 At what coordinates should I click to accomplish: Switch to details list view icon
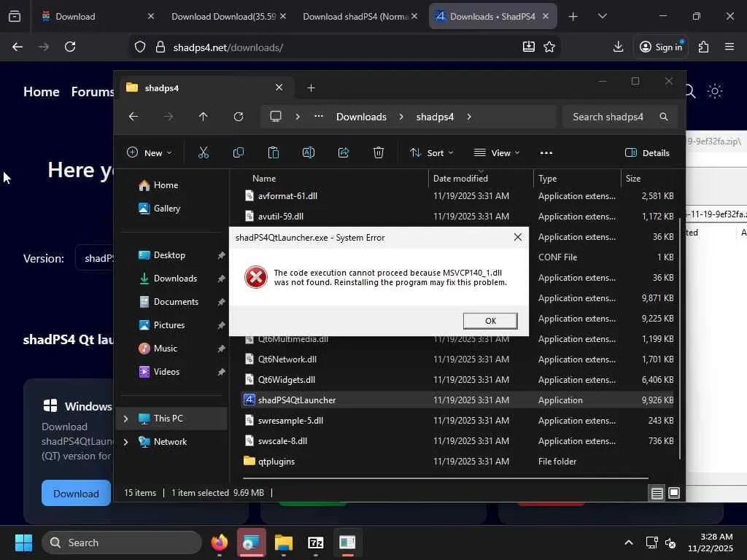click(657, 494)
